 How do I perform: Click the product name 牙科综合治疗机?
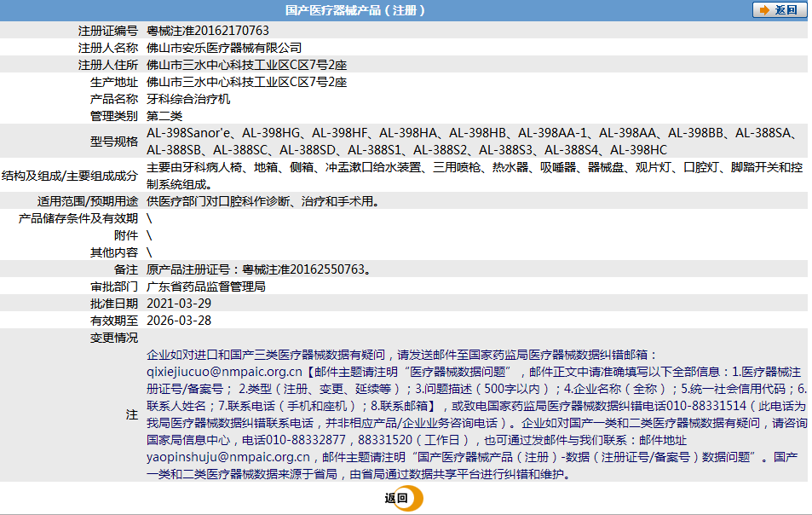point(188,99)
